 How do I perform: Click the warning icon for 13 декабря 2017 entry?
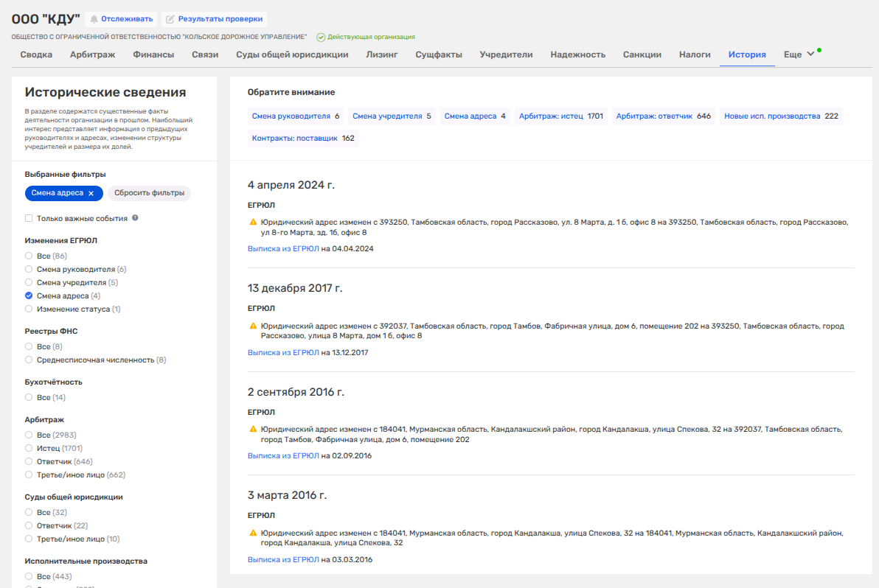(253, 326)
